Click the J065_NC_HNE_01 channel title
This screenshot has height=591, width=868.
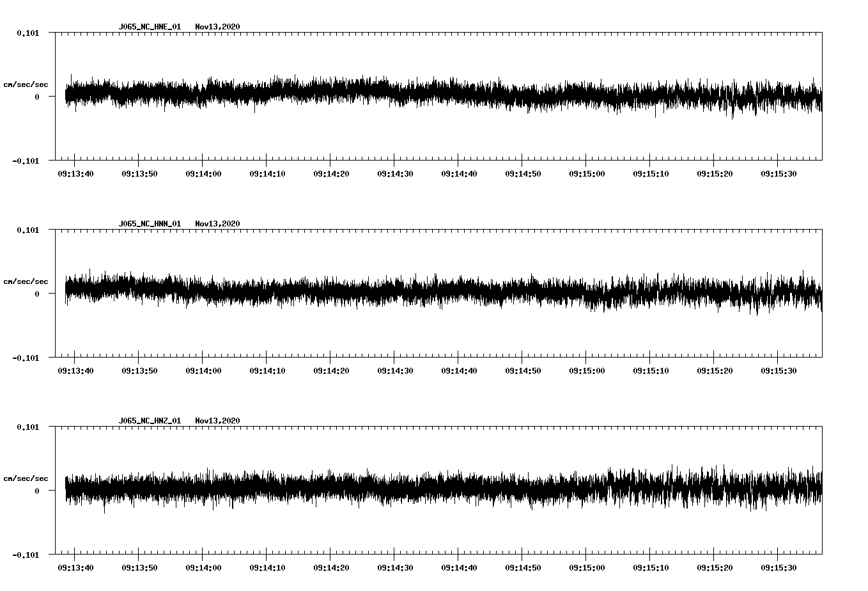(148, 27)
